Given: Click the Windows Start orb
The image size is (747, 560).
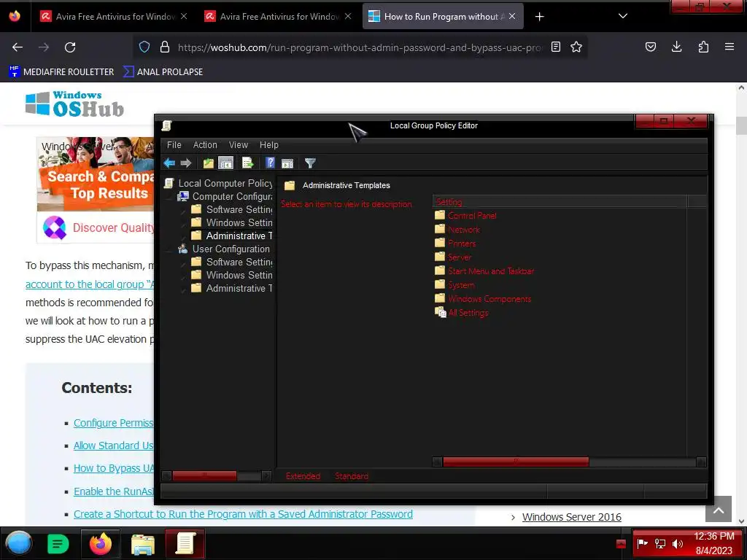Looking at the screenshot, I should coord(18,543).
